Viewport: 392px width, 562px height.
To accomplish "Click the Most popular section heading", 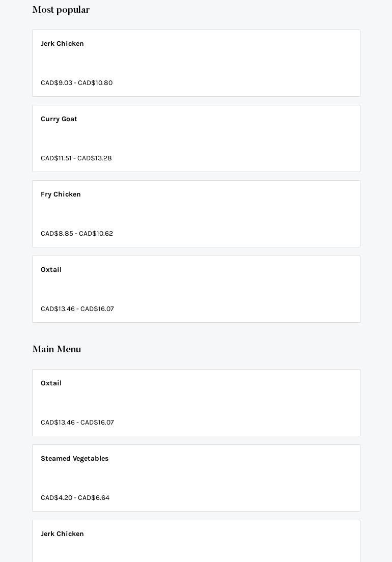I will (x=61, y=10).
